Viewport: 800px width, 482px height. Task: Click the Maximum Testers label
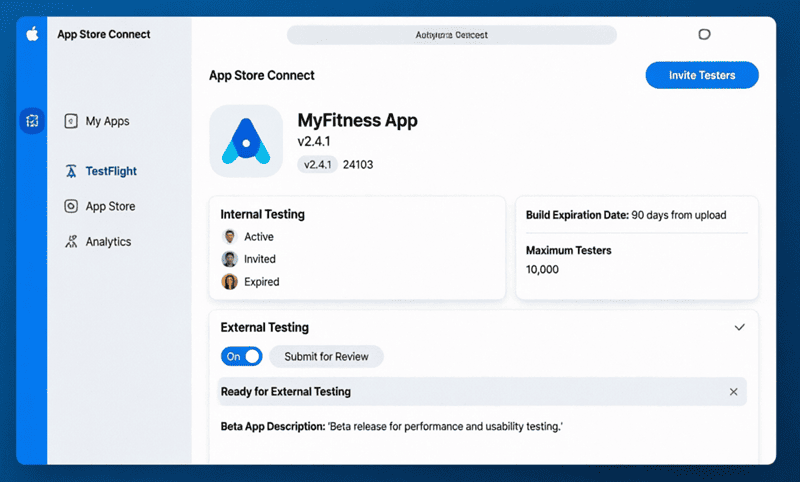point(568,250)
